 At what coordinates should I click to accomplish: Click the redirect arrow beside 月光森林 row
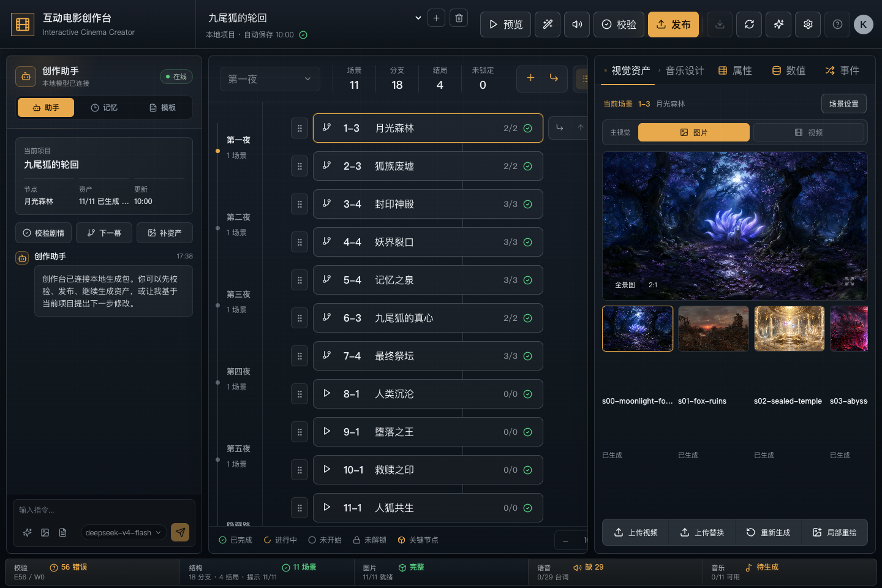click(x=559, y=127)
